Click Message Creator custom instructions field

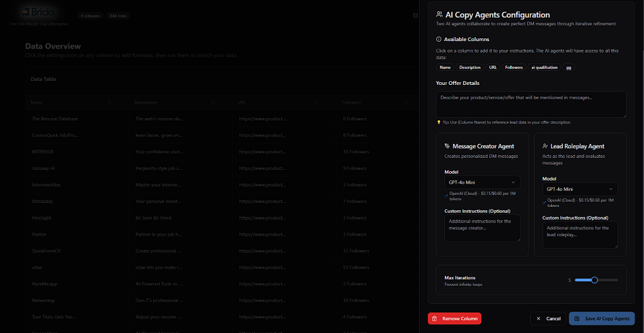[482, 228]
